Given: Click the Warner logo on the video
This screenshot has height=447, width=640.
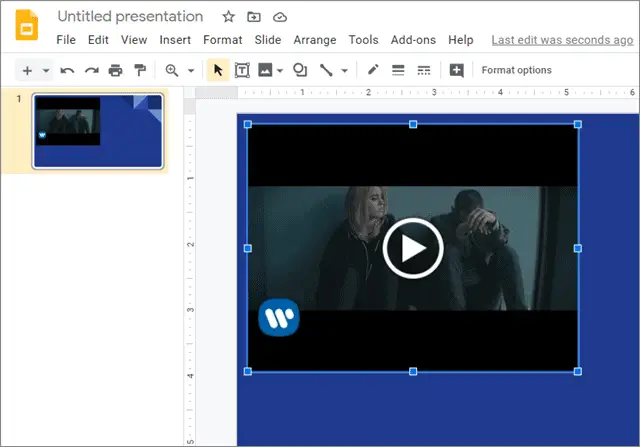Looking at the screenshot, I should point(279,317).
